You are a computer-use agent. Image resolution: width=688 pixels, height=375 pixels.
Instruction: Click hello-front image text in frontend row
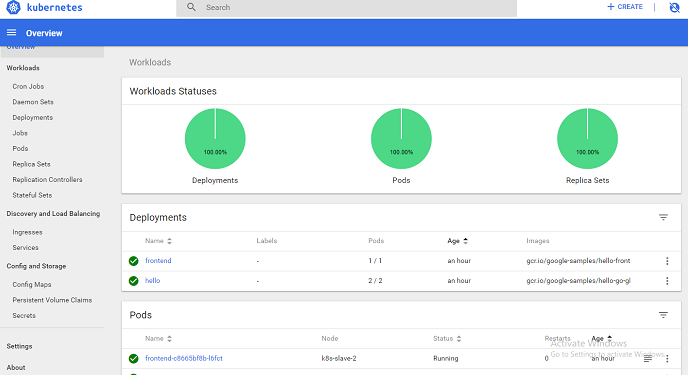coord(578,261)
